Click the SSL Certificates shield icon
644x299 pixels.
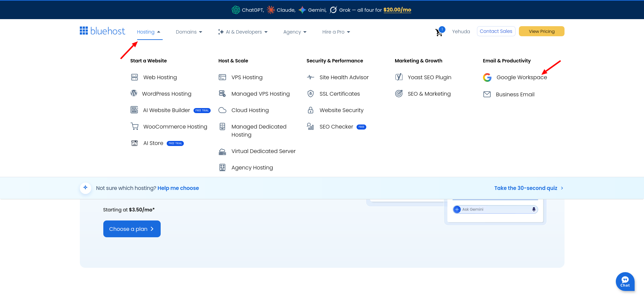click(311, 94)
